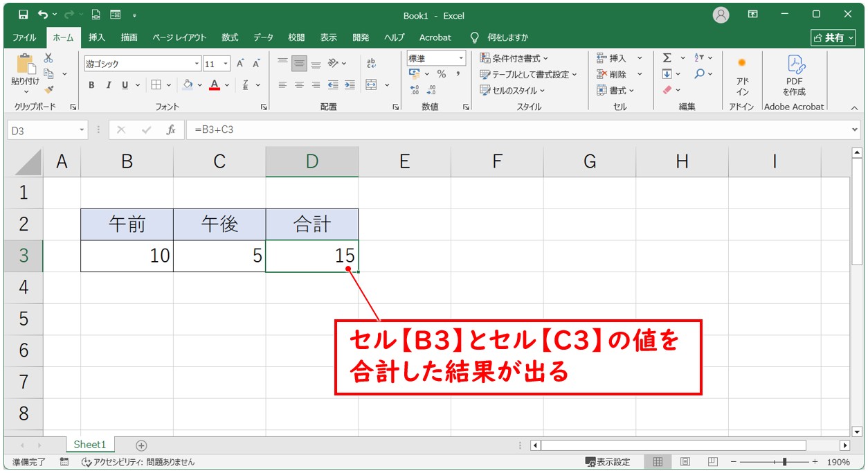Switch to the 挿入 ribbon tab

(96, 37)
